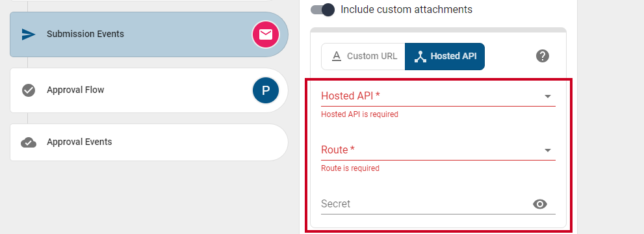Click the 'Route is required' error text

[350, 168]
